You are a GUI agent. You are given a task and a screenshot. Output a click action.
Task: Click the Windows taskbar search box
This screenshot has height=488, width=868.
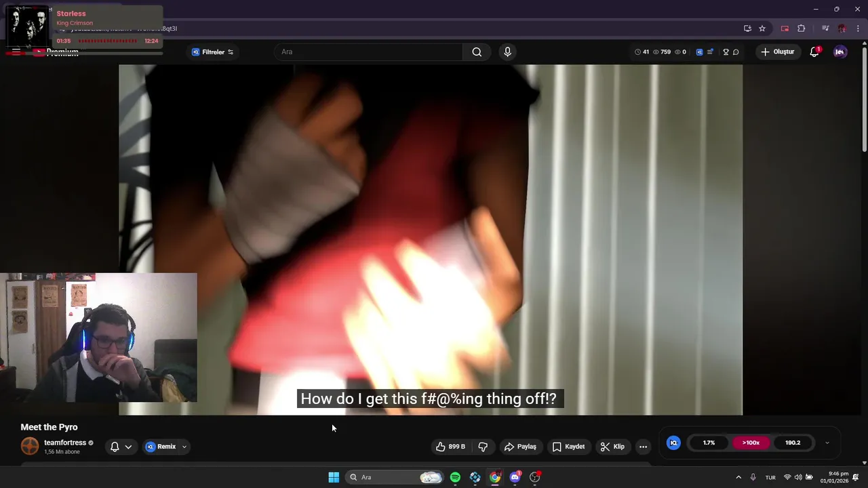(395, 477)
